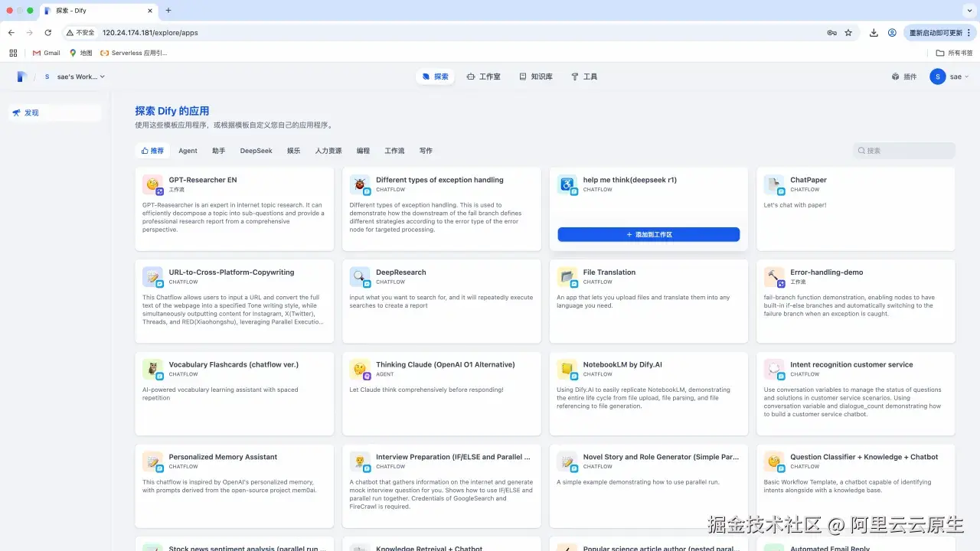Click the ladybug icon of exception handling app

(x=360, y=184)
